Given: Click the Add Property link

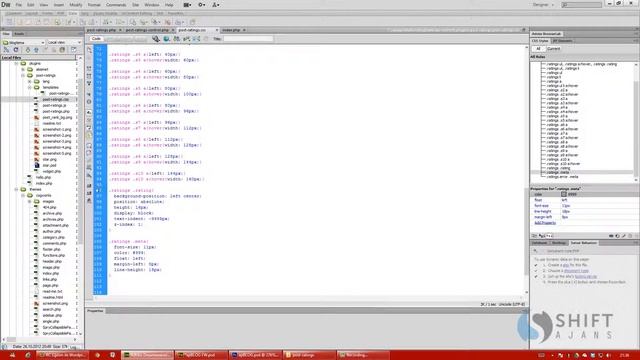Looking at the screenshot, I should pos(545,223).
